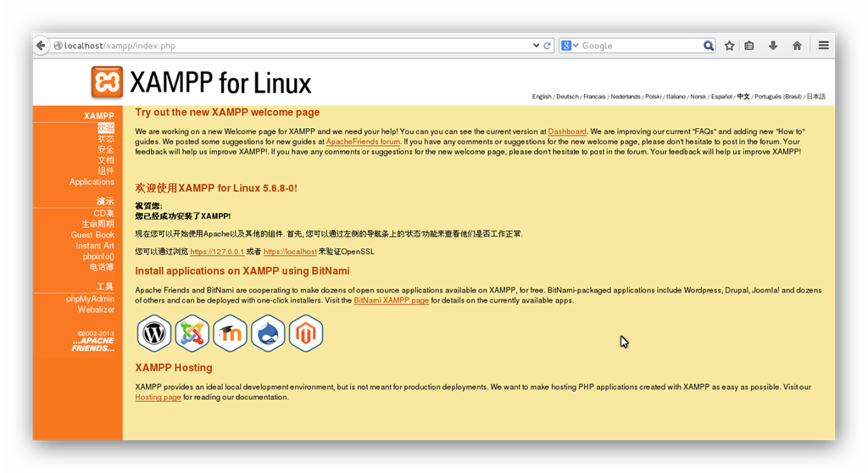
Task: Open phpinfo() in the sidebar
Action: coord(98,257)
